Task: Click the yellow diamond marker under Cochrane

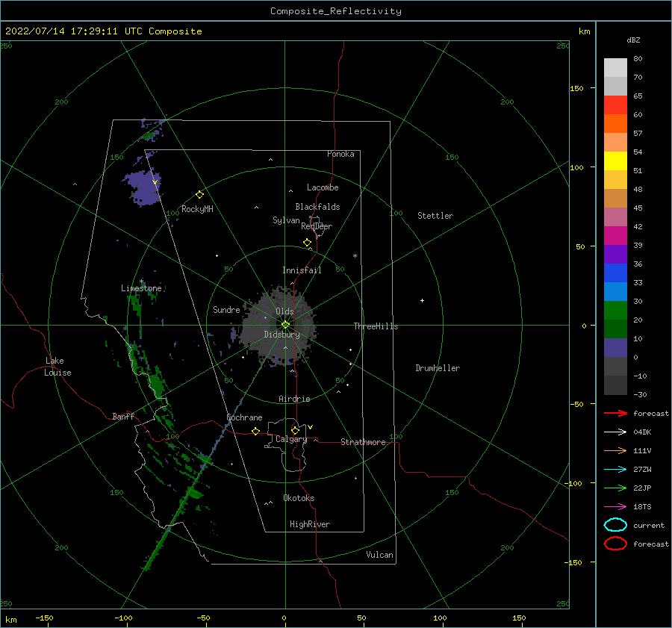Action: [x=255, y=431]
